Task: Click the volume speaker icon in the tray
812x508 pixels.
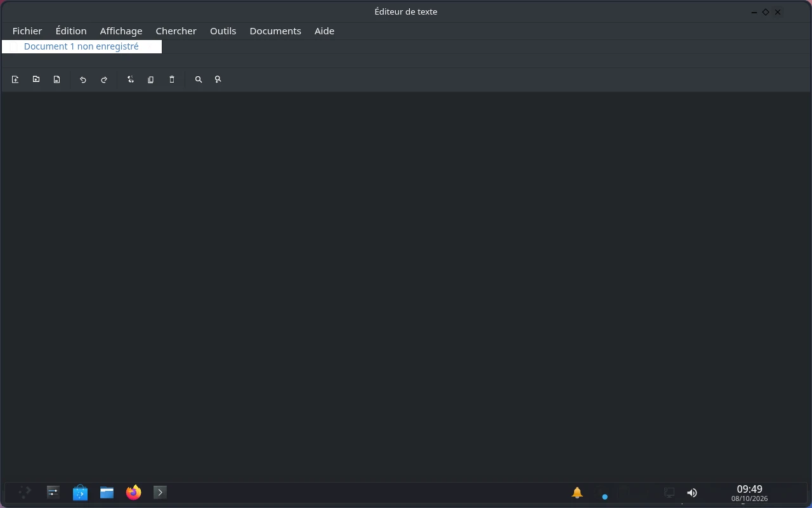Action: pos(692,492)
